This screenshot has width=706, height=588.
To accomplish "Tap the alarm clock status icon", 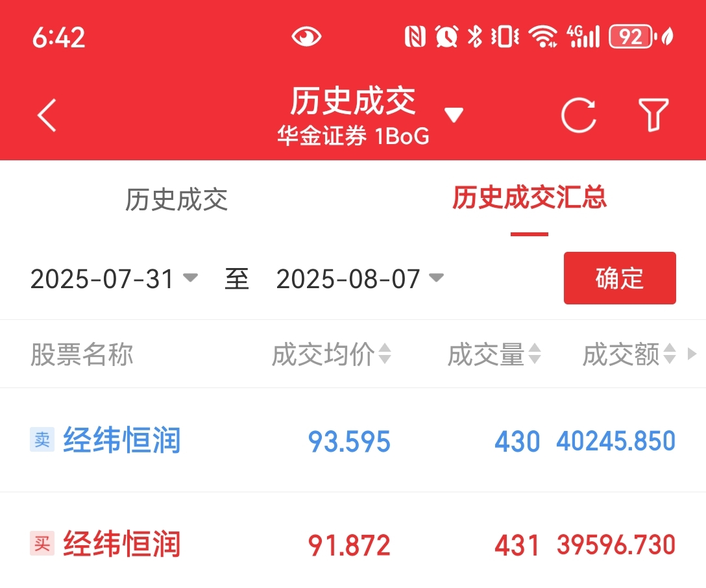I will click(x=446, y=36).
